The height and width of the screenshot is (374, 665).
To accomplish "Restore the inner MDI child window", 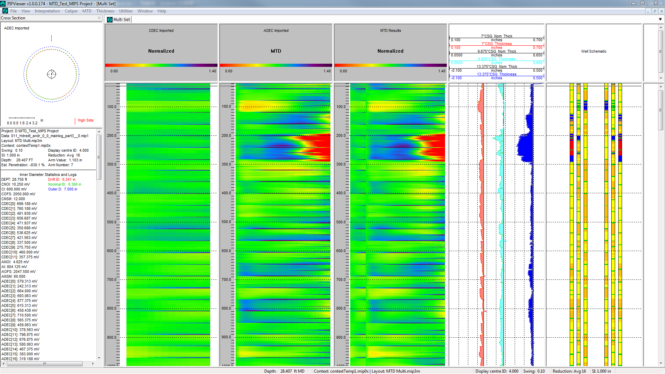I will click(x=654, y=11).
